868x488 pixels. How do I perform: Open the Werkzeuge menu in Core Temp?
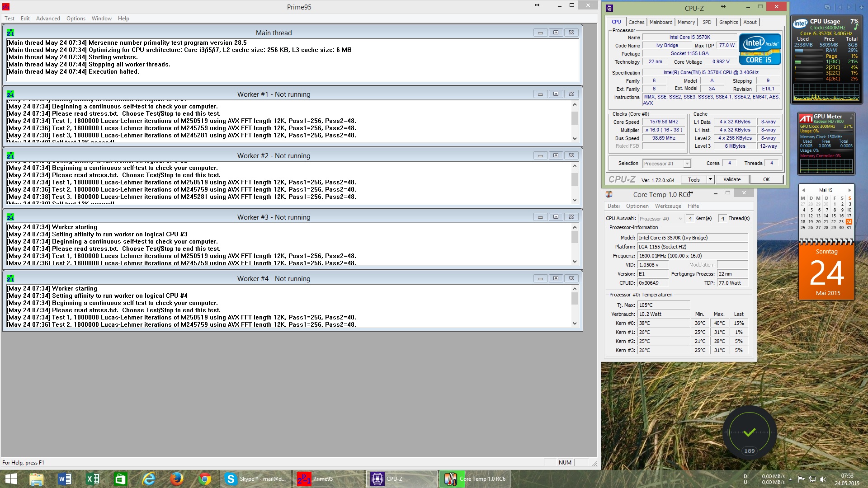(668, 206)
